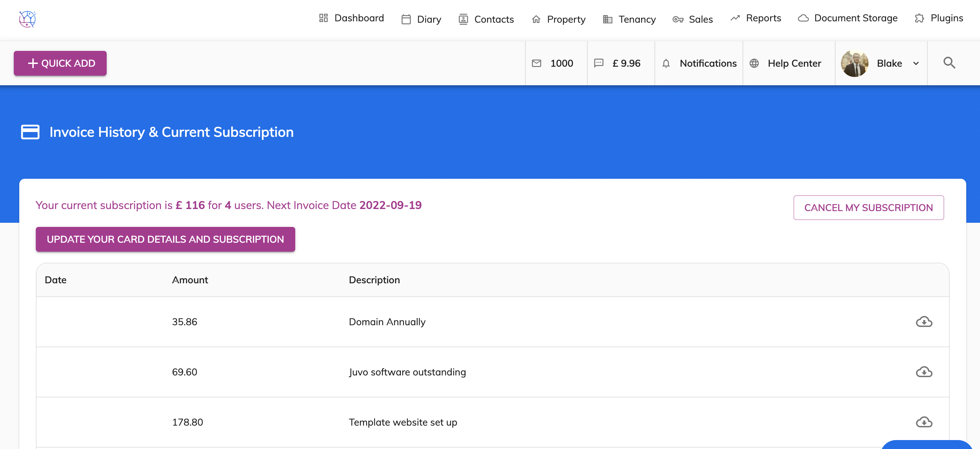
Task: Click the Quick Add button
Action: pyautogui.click(x=60, y=63)
